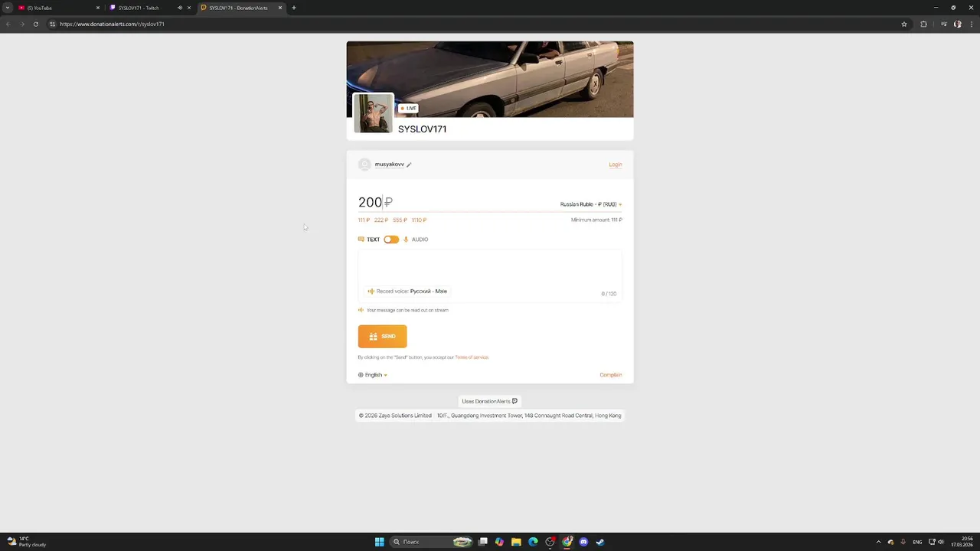Click the address bar URL

(x=112, y=24)
